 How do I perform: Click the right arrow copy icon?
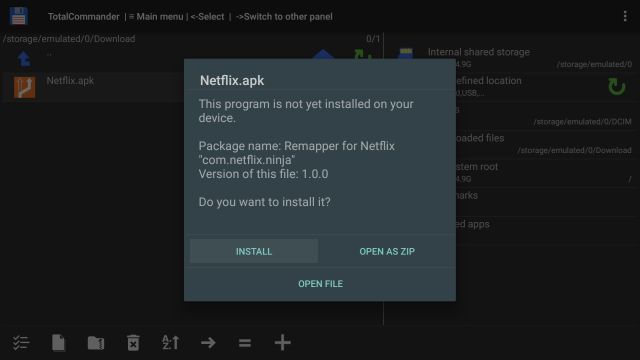(x=208, y=342)
